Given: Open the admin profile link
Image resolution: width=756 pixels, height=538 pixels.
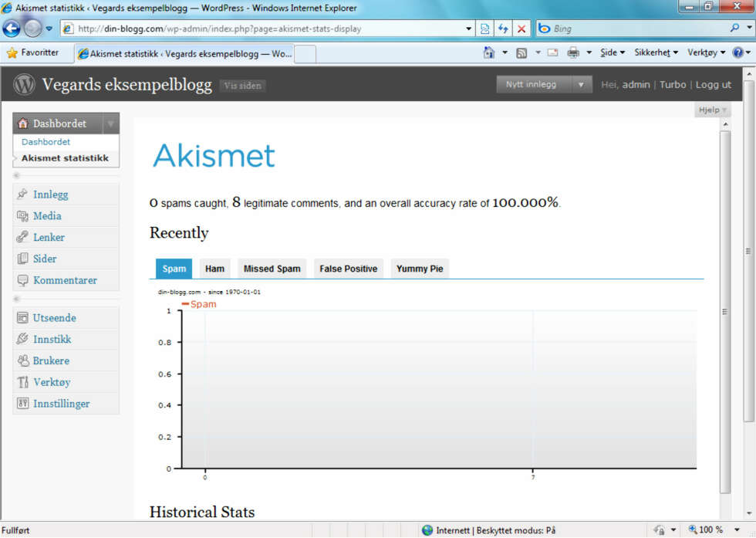Looking at the screenshot, I should (636, 84).
